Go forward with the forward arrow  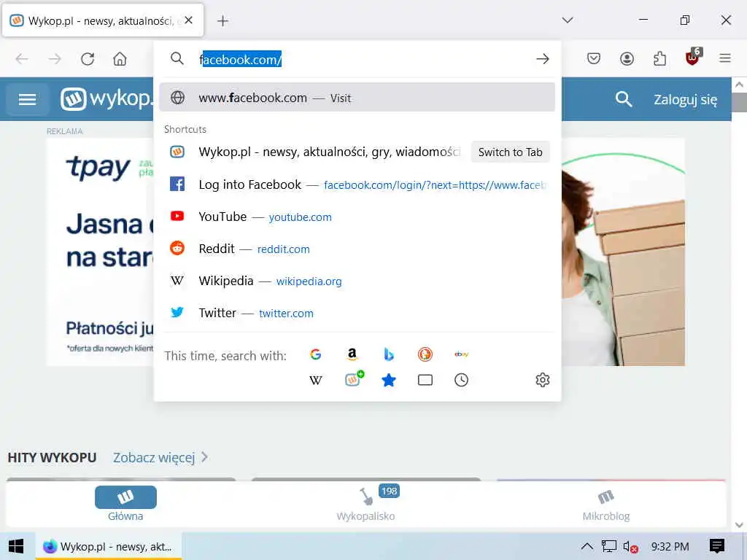(x=55, y=59)
